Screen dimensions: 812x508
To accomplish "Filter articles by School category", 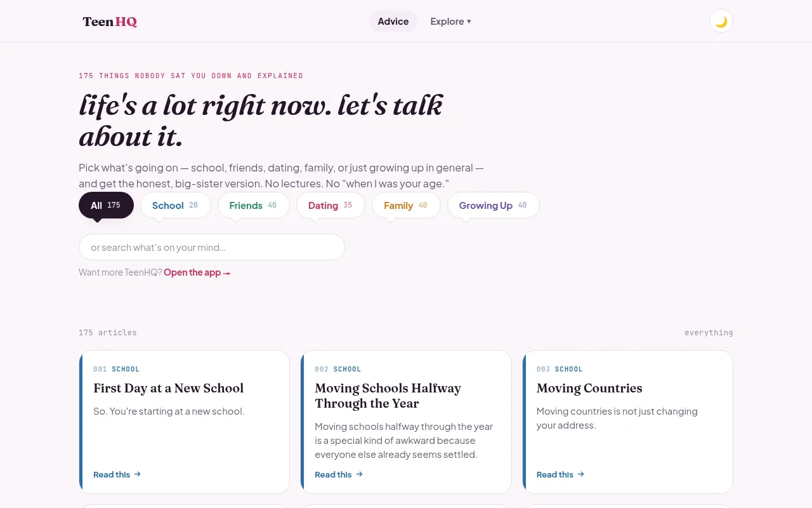I will coord(175,205).
